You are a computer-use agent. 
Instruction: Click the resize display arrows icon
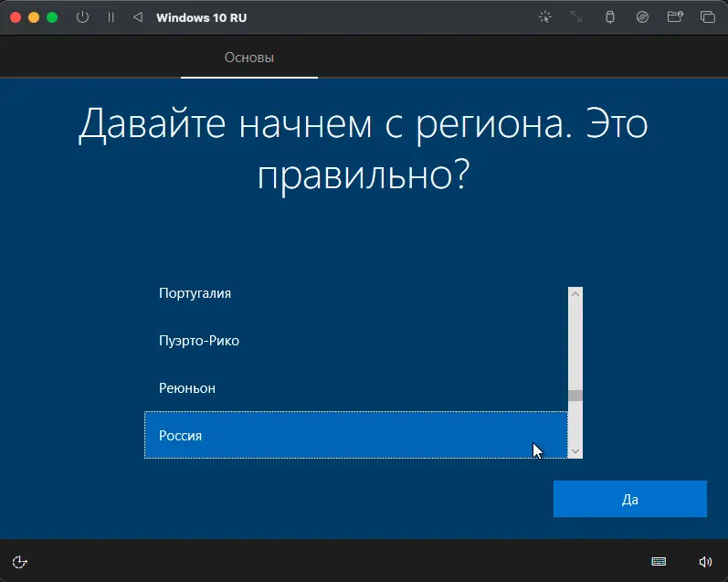click(x=576, y=17)
